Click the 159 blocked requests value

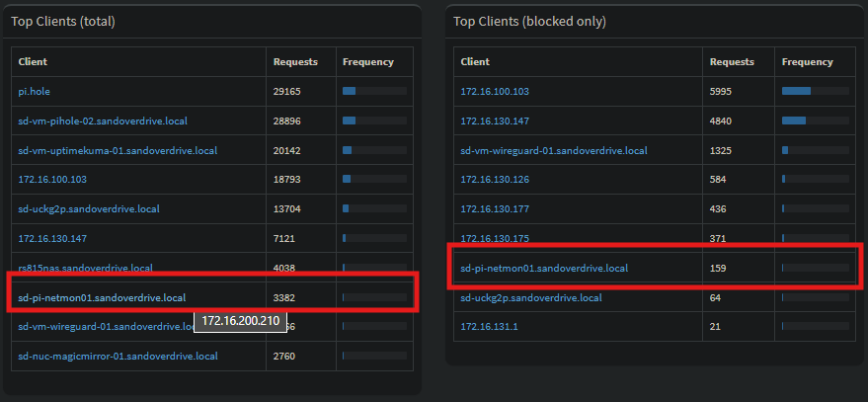click(x=718, y=268)
